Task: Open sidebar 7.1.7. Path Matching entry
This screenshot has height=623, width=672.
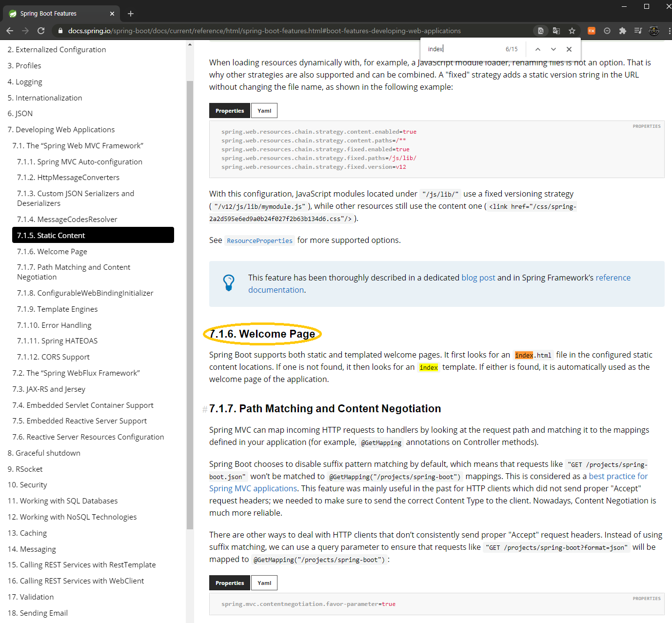Action: [74, 272]
